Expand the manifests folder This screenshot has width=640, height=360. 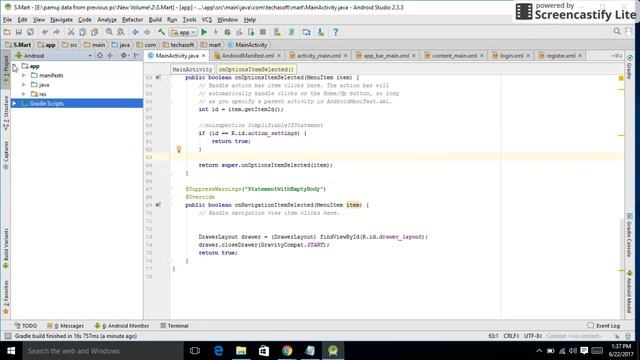click(x=24, y=76)
